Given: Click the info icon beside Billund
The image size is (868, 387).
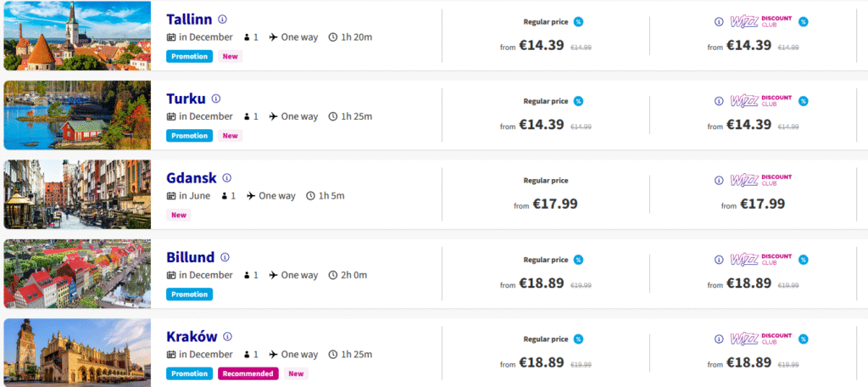Looking at the screenshot, I should (225, 257).
